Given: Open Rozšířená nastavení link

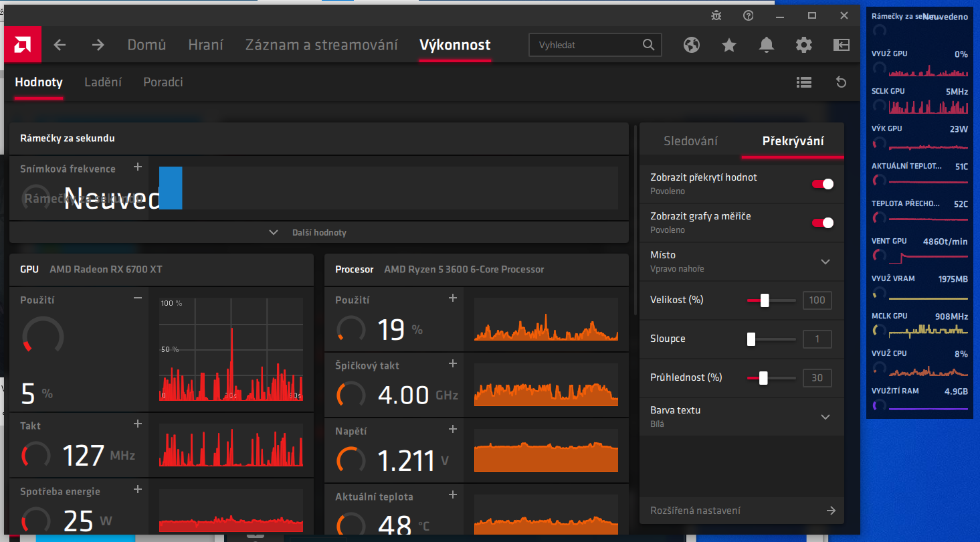Looking at the screenshot, I should click(x=695, y=511).
